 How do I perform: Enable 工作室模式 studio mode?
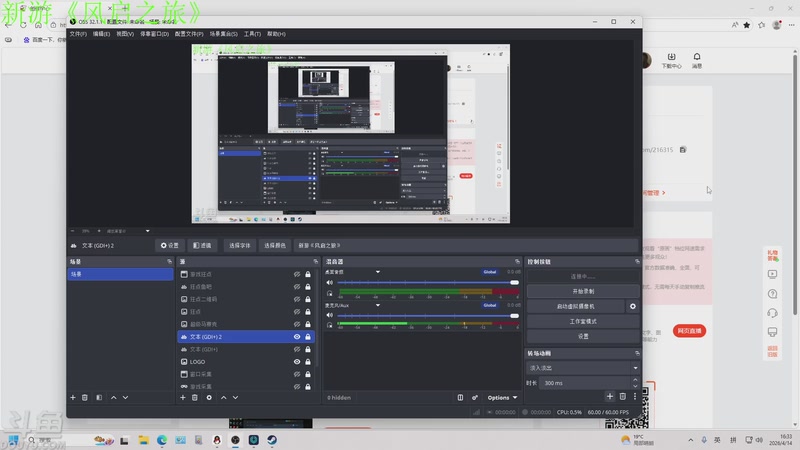click(583, 321)
